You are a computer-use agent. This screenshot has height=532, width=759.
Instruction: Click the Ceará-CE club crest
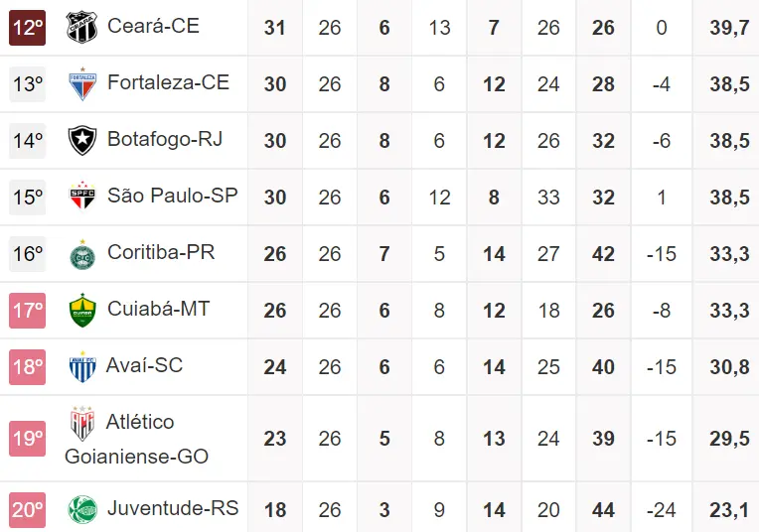click(82, 27)
